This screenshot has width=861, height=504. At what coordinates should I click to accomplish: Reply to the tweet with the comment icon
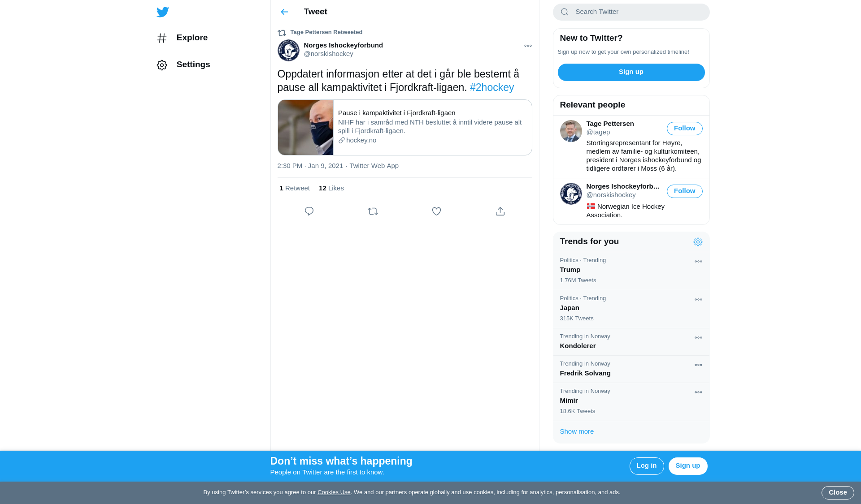tap(309, 211)
